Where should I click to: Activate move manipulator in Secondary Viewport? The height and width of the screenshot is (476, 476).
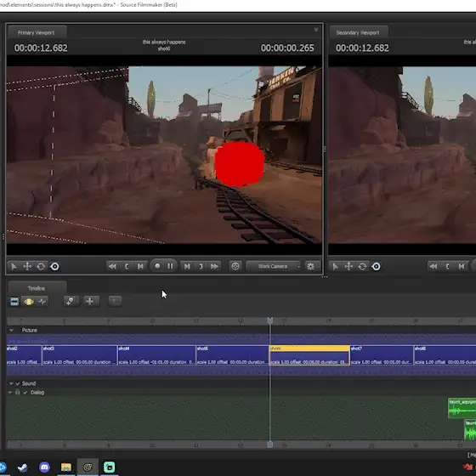(348, 267)
